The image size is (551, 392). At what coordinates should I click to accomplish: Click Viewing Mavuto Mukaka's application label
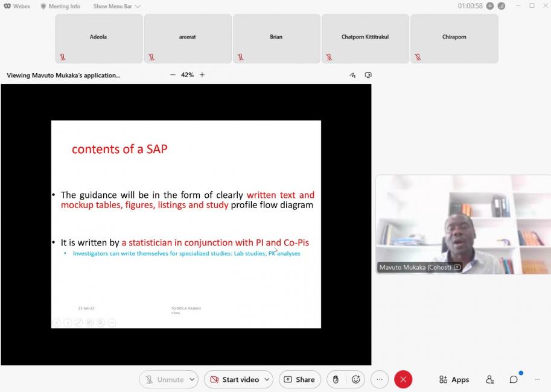pos(63,75)
